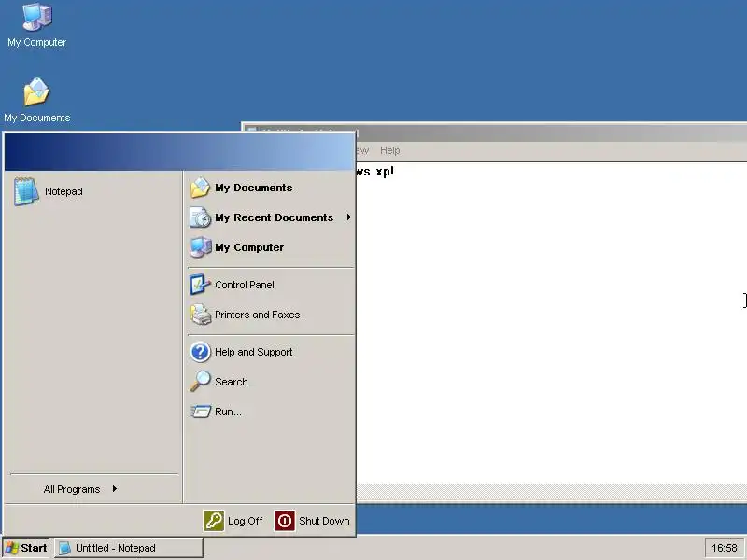This screenshot has width=747, height=560.
Task: Open the Help menu in Notepad
Action: pos(389,150)
